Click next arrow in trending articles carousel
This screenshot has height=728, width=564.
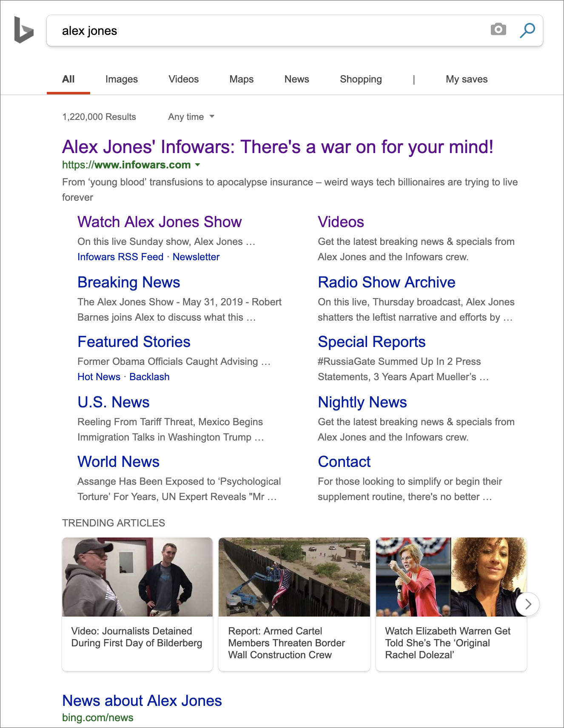click(x=527, y=604)
